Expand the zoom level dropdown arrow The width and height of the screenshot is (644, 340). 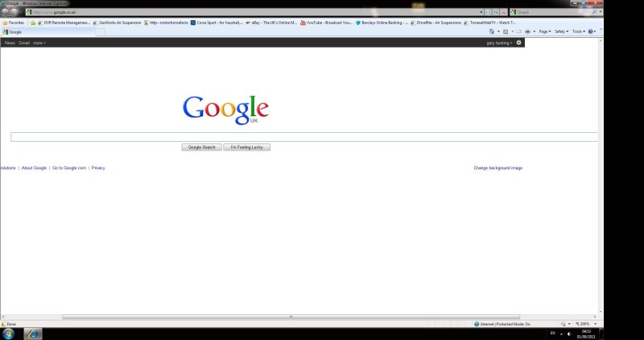pyautogui.click(x=595, y=324)
